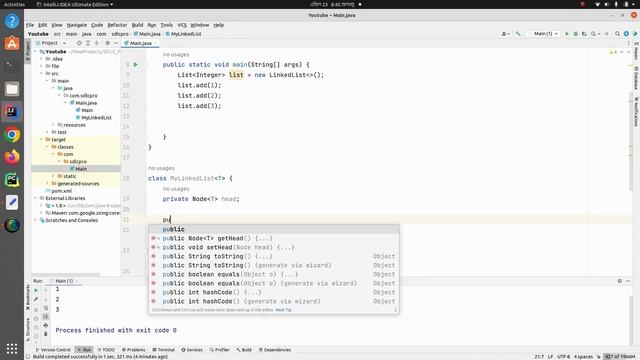Print the run console output
The height and width of the screenshot is (360, 640).
tap(46, 325)
